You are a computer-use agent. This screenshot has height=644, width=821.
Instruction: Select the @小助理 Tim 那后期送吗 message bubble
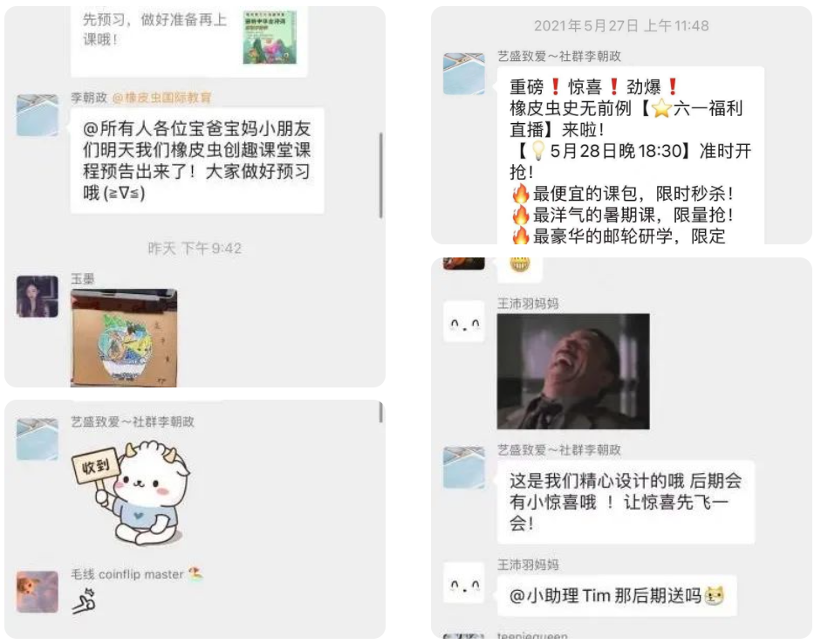[x=617, y=595]
